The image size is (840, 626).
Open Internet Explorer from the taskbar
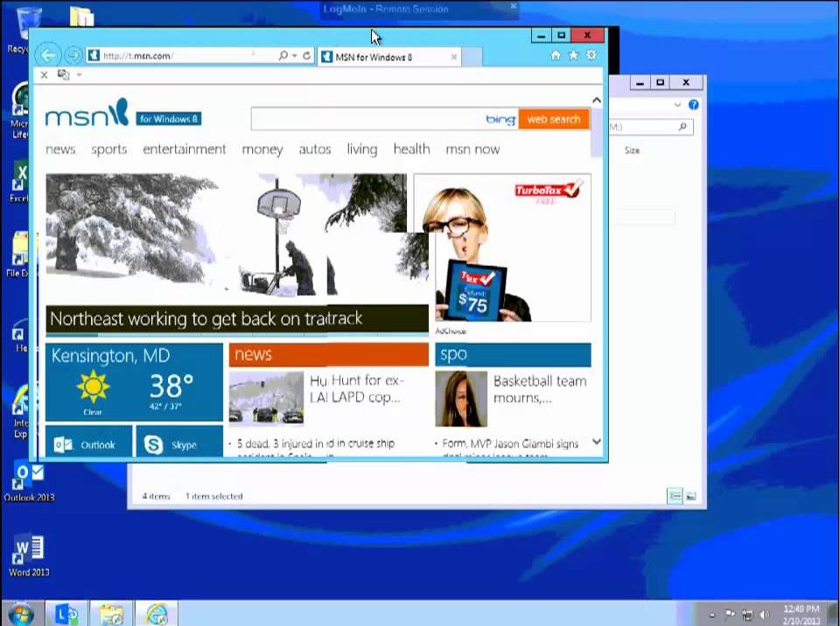coord(157,614)
